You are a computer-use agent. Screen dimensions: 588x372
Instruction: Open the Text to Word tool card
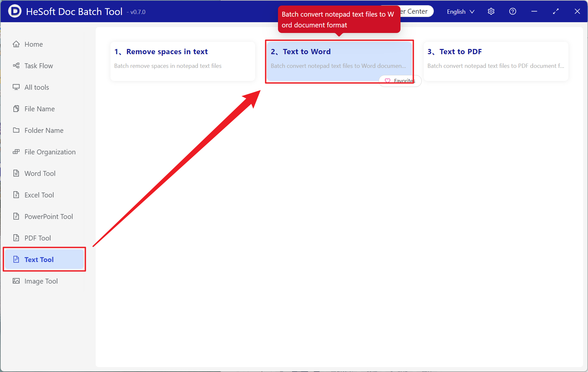tap(339, 61)
